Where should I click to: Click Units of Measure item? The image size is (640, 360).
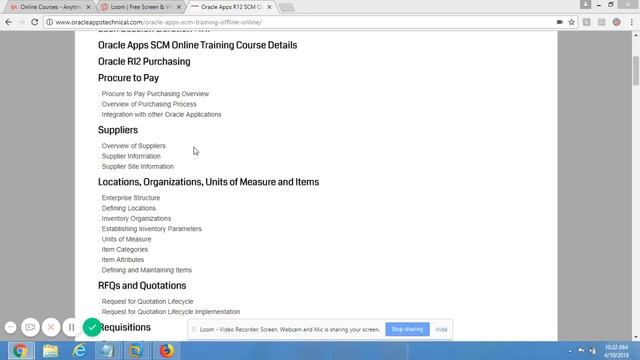click(126, 239)
